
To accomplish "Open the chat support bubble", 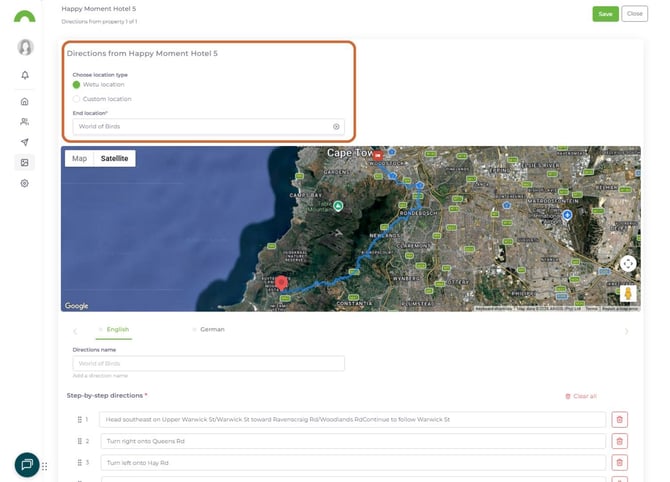I will [x=27, y=464].
